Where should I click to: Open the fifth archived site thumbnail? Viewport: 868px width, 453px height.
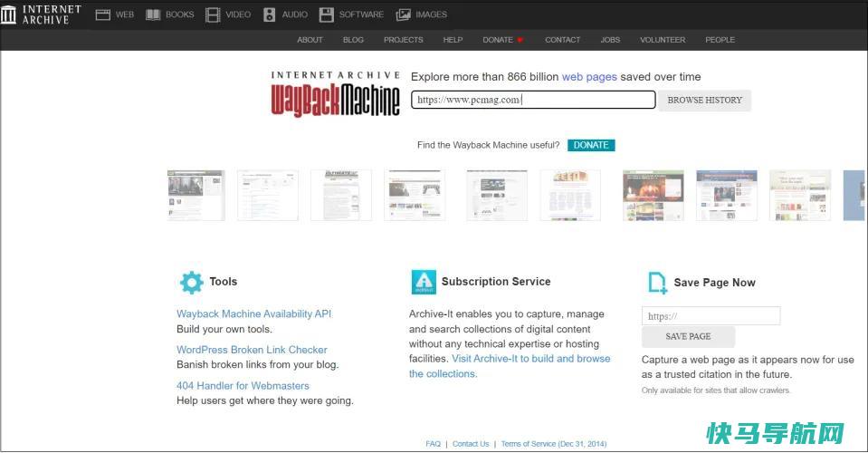click(x=497, y=196)
